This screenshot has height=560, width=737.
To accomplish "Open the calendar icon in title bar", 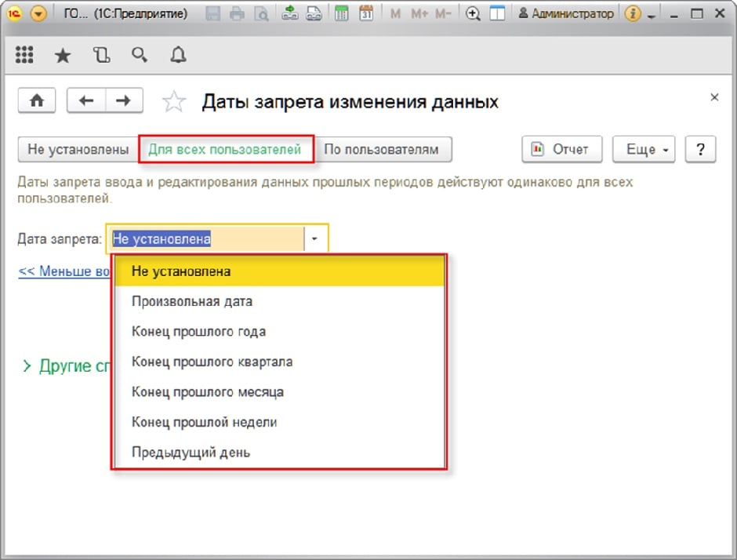I will tap(365, 14).
